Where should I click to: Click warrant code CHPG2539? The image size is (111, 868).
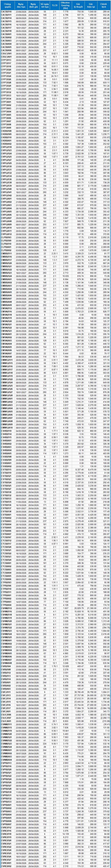pyautogui.click(x=6, y=186)
